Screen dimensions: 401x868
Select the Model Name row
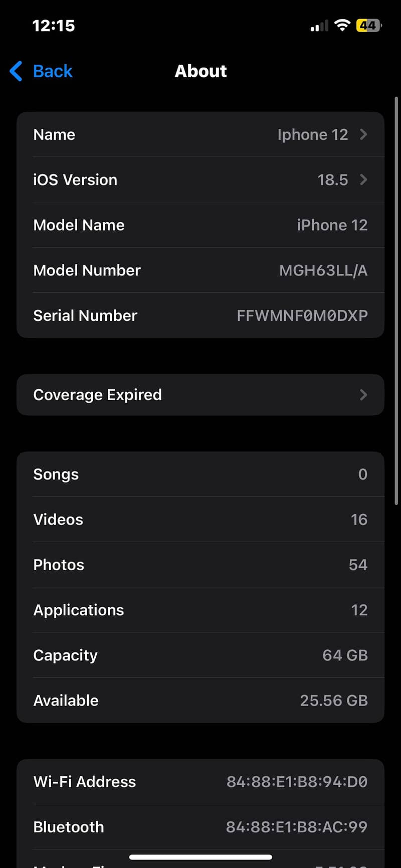tap(200, 225)
